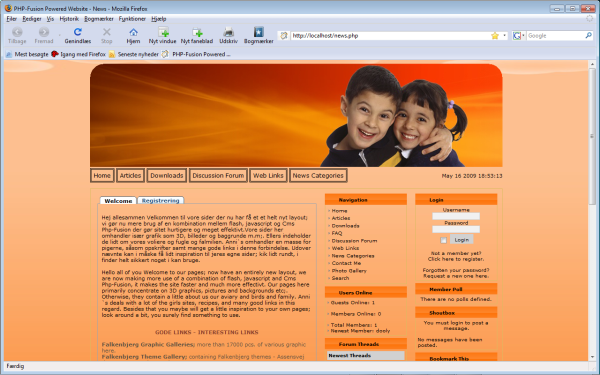Viewport: 600px width, 375px height.
Task: Open News Categories in Navigation panel
Action: pos(353,256)
